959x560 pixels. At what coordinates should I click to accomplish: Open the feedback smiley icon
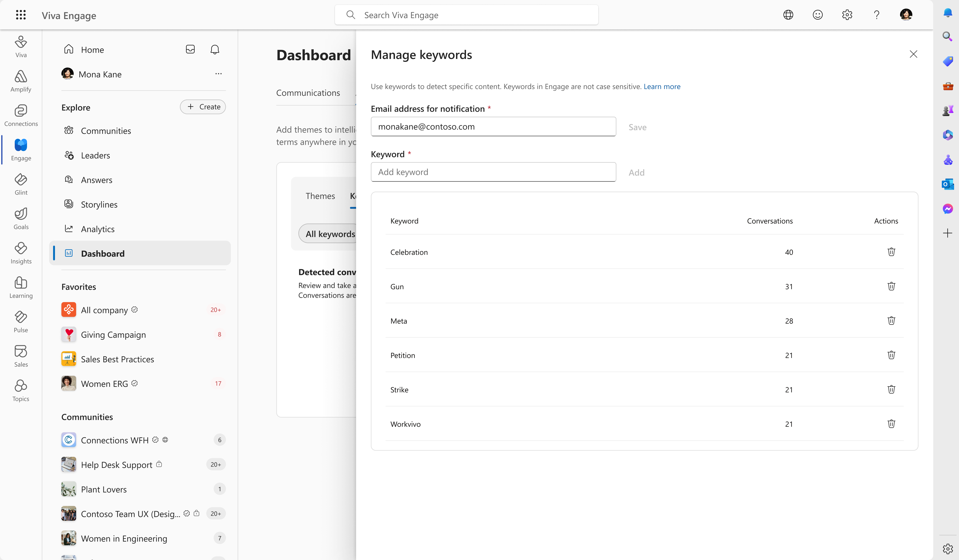tap(817, 15)
